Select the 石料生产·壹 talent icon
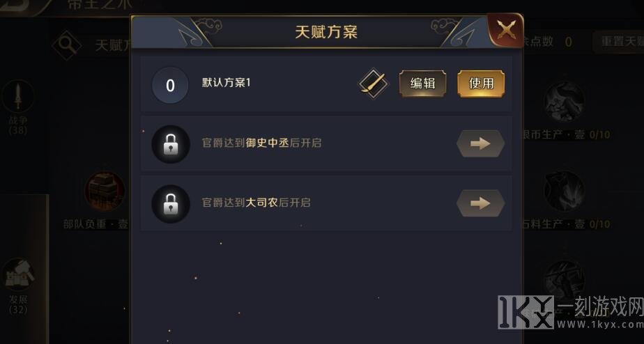 565,191
